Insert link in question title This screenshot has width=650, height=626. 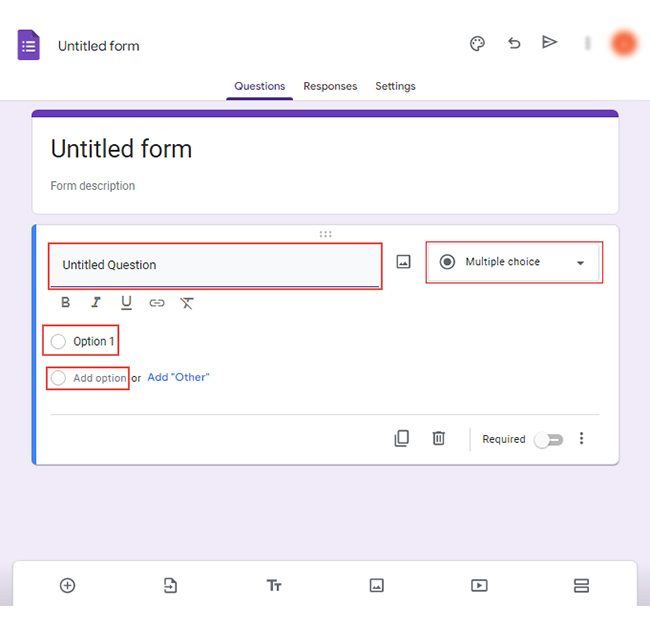click(x=157, y=303)
